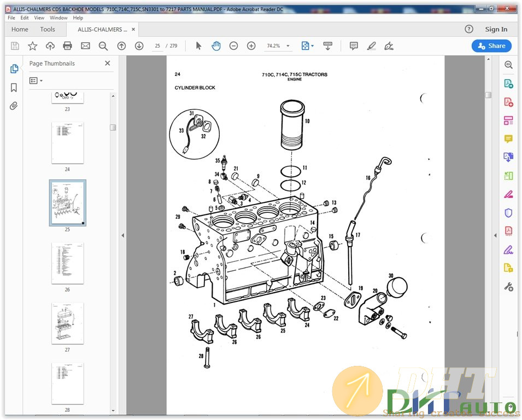Open the Create PDF tool

click(x=508, y=102)
